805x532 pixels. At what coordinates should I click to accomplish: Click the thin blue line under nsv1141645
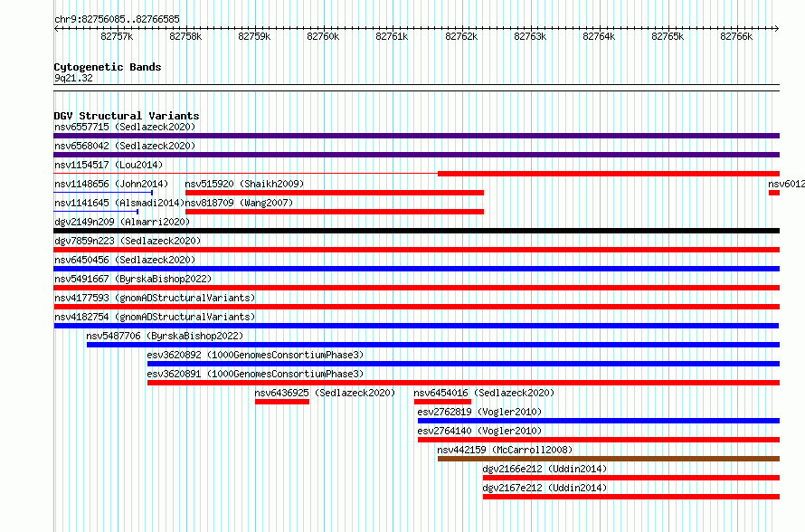click(x=96, y=212)
